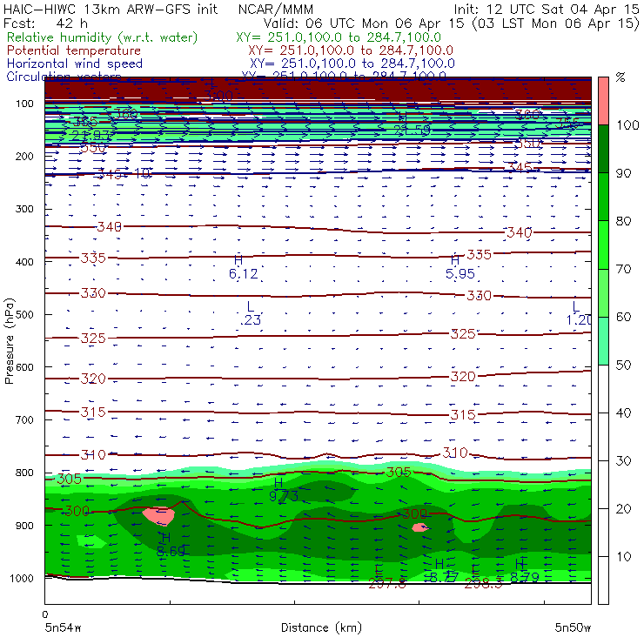Click the 'Pressure (hPa)' axis label
The image size is (644, 644).
10,341
